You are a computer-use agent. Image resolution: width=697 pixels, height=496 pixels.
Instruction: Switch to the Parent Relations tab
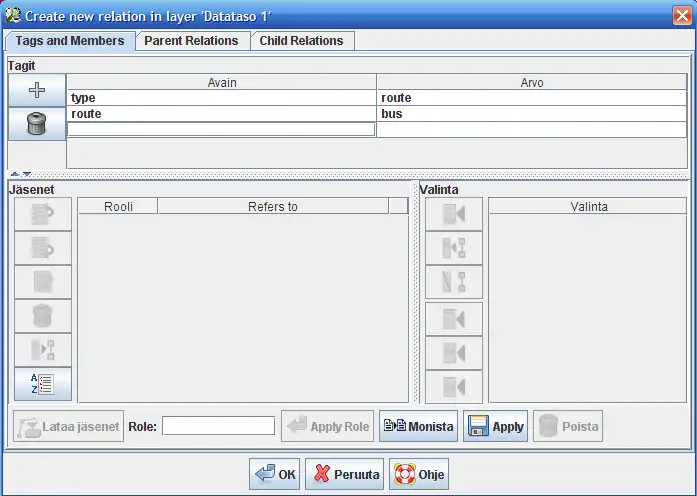click(x=191, y=41)
